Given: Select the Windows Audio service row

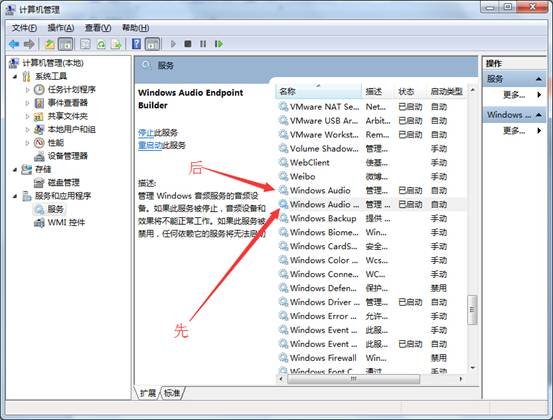Looking at the screenshot, I should (x=371, y=190).
